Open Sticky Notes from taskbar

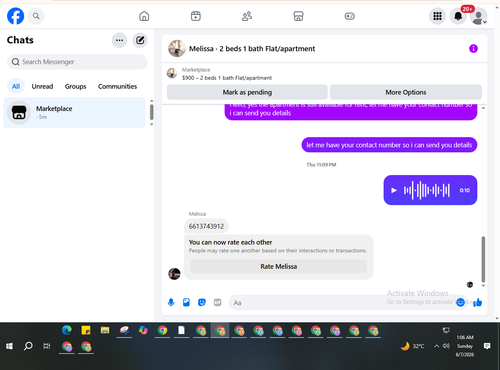click(x=86, y=330)
